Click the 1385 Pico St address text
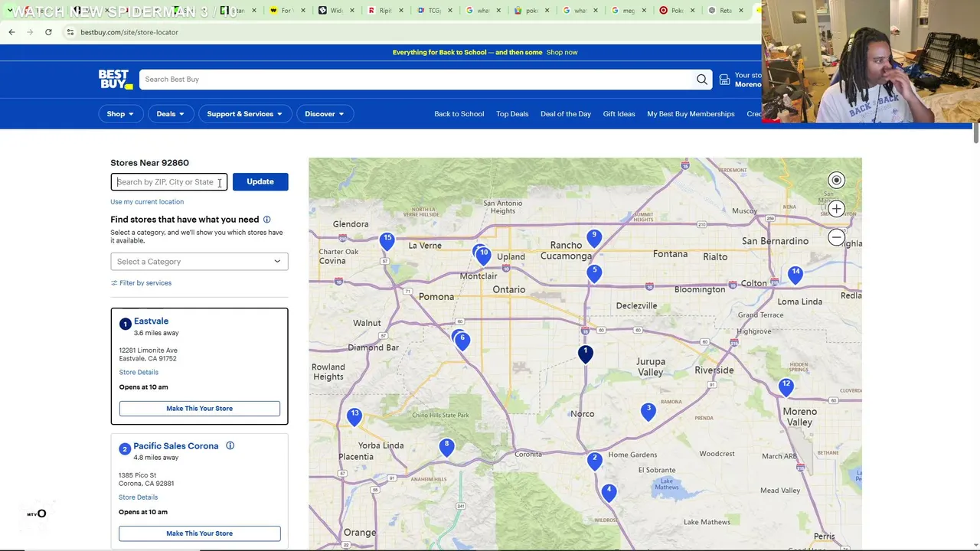Screen dimensions: 980x551 coord(137,475)
